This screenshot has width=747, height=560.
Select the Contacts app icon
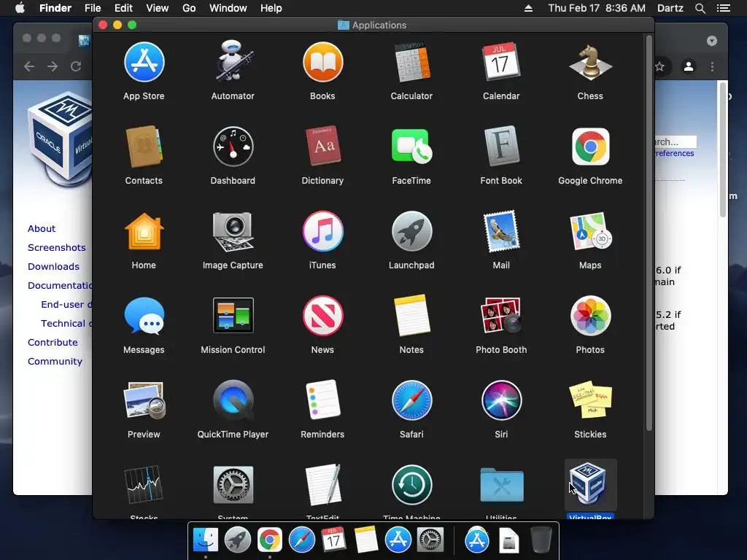pyautogui.click(x=144, y=147)
